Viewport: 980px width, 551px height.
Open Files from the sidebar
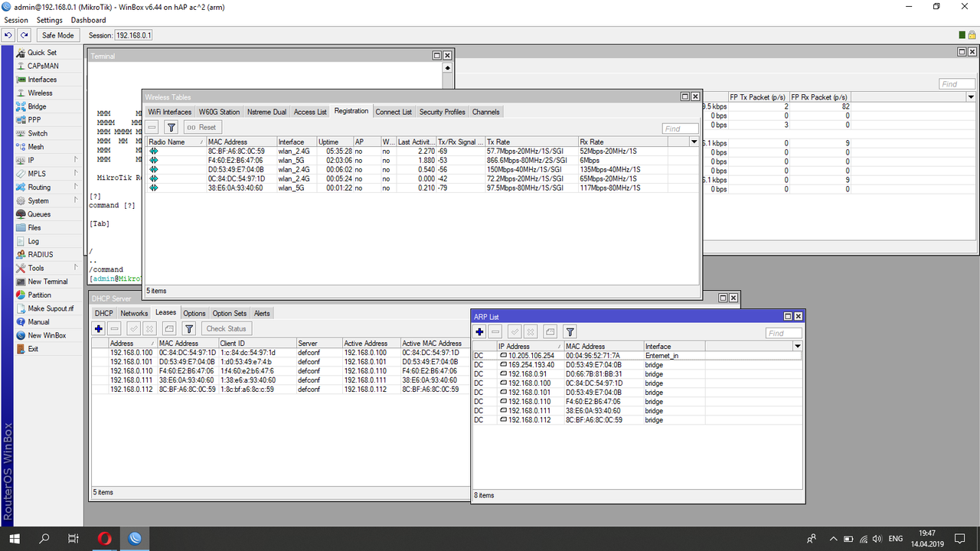[34, 227]
